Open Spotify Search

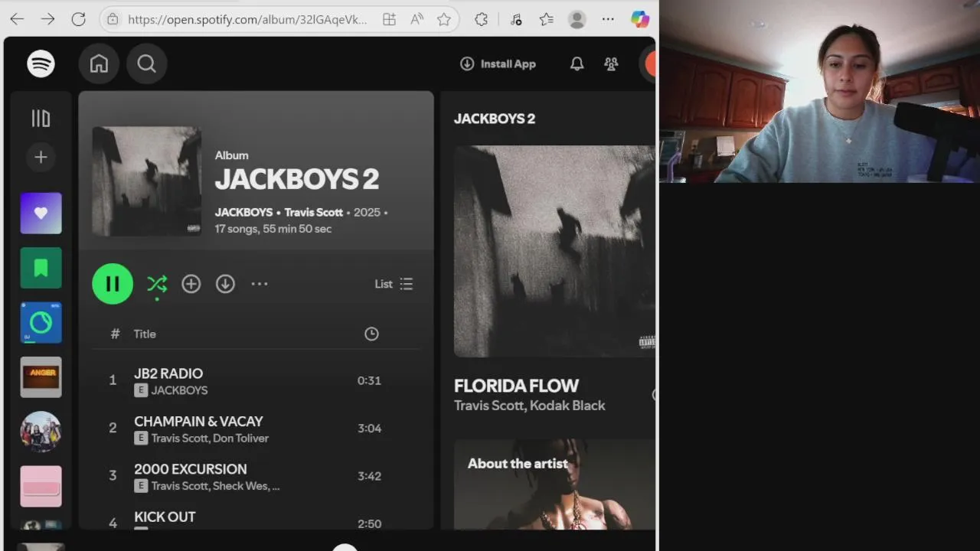[146, 64]
